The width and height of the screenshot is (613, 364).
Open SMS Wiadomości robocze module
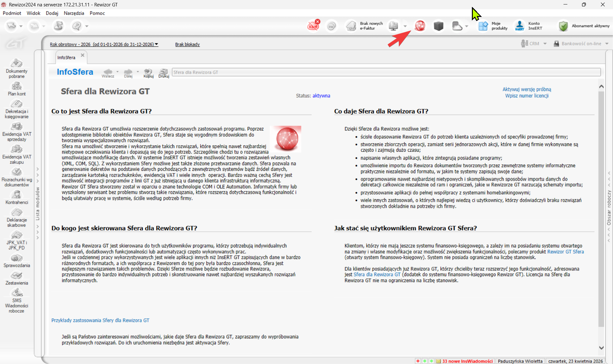[17, 301]
